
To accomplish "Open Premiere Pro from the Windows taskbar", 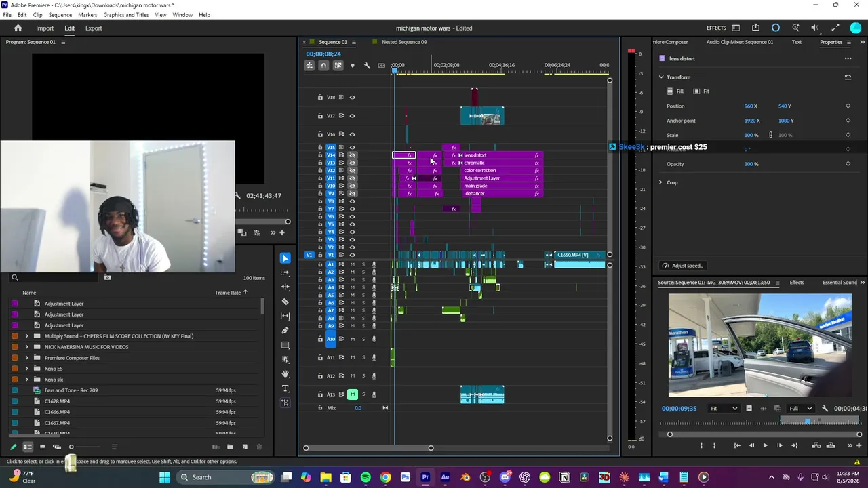I will click(x=425, y=477).
